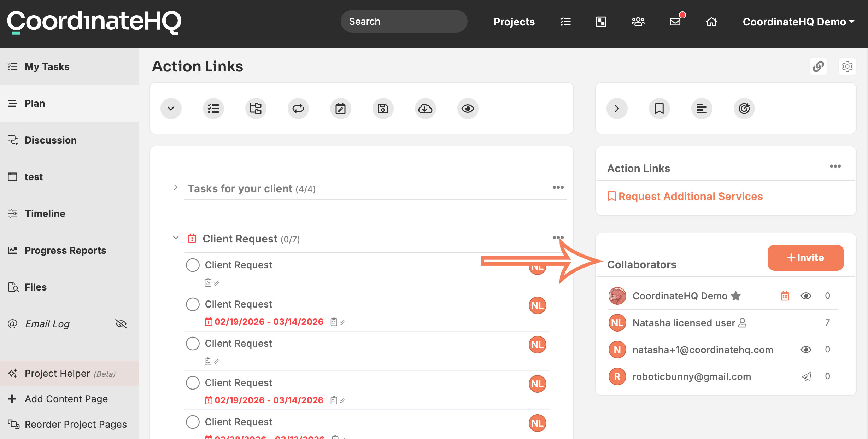Check off the first Client Request task circle
Screen dimensions: 868x439
(x=193, y=265)
